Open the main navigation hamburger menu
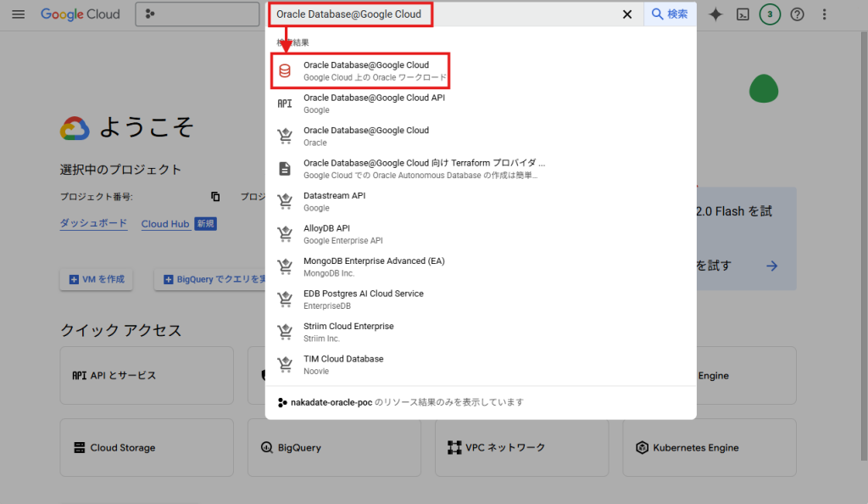Image resolution: width=868 pixels, height=504 pixels. [19, 14]
